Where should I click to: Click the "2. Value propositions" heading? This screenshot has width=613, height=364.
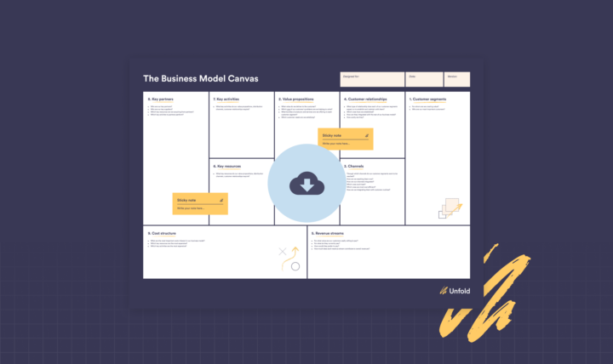[296, 100]
